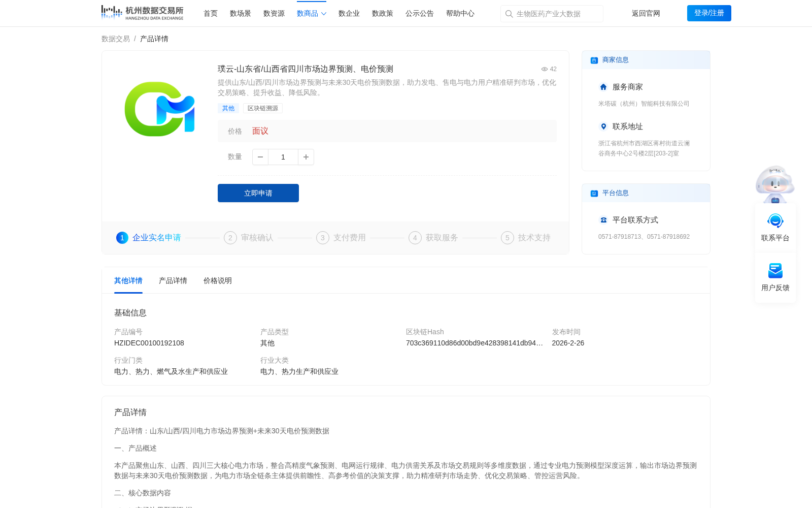
Task: Click the 联系平台 label
Action: point(775,238)
